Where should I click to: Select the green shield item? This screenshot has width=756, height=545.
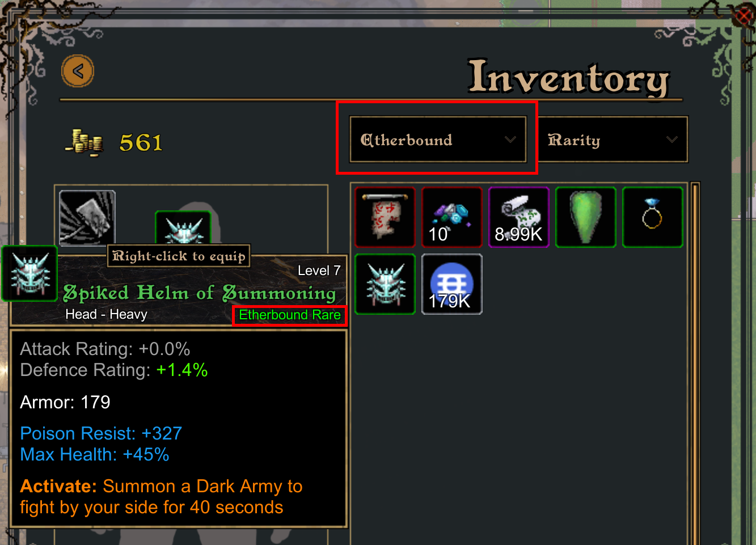tap(586, 217)
